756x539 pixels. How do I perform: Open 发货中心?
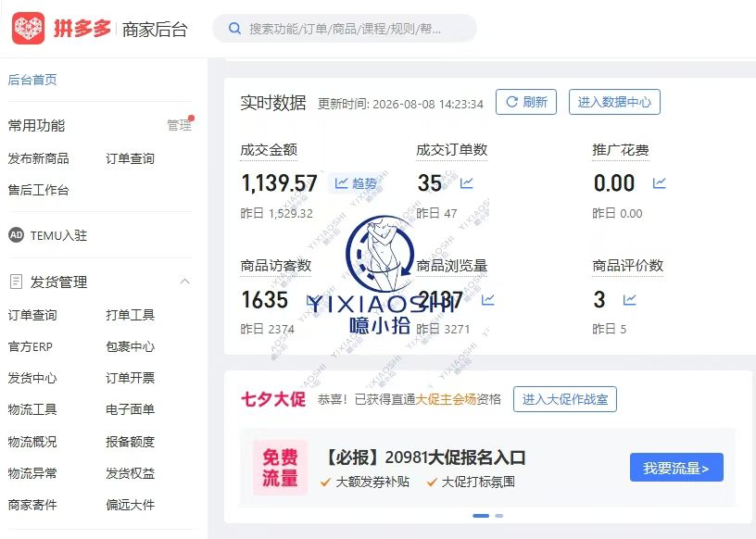(32, 378)
